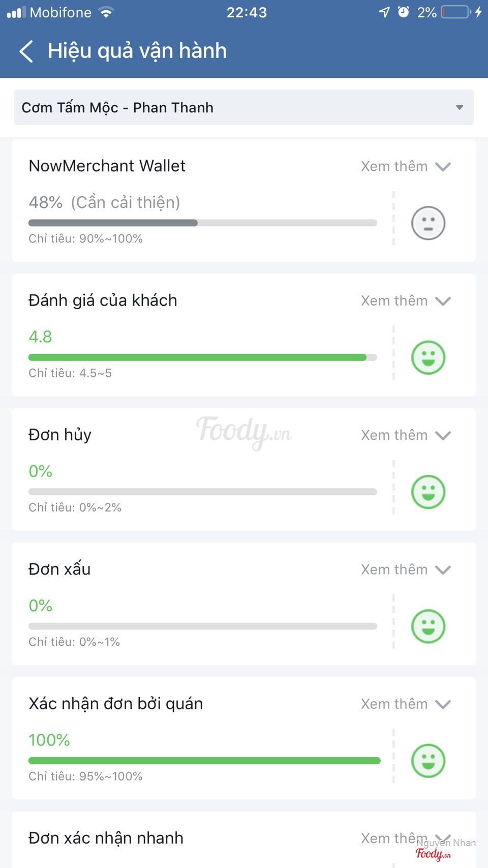
Task: Expand Xem thêm for Đơn hủy
Action: 406,435
